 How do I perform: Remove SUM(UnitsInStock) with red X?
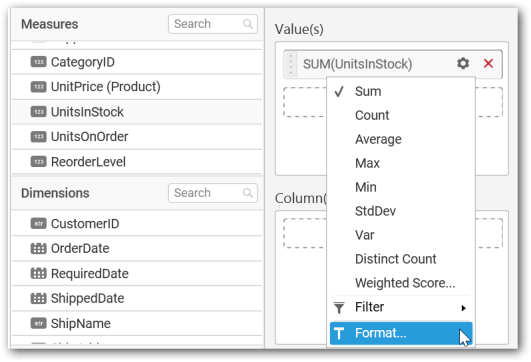click(x=488, y=63)
